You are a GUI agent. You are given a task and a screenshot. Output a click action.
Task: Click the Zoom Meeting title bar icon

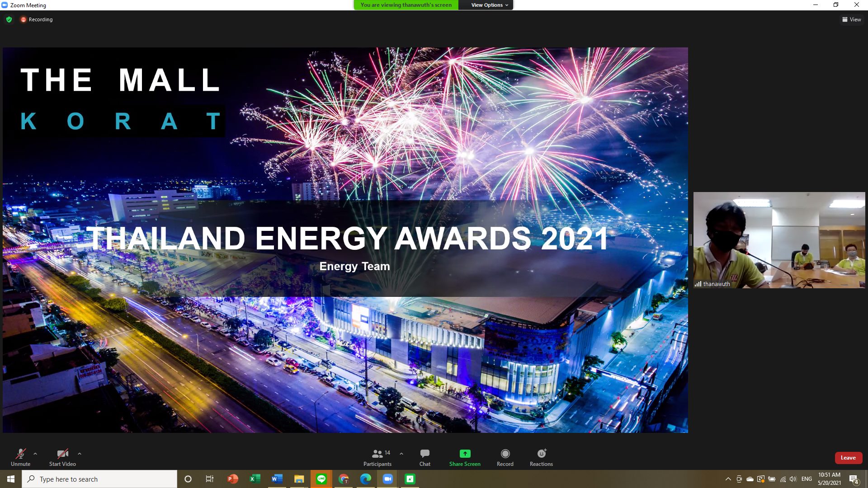point(5,5)
